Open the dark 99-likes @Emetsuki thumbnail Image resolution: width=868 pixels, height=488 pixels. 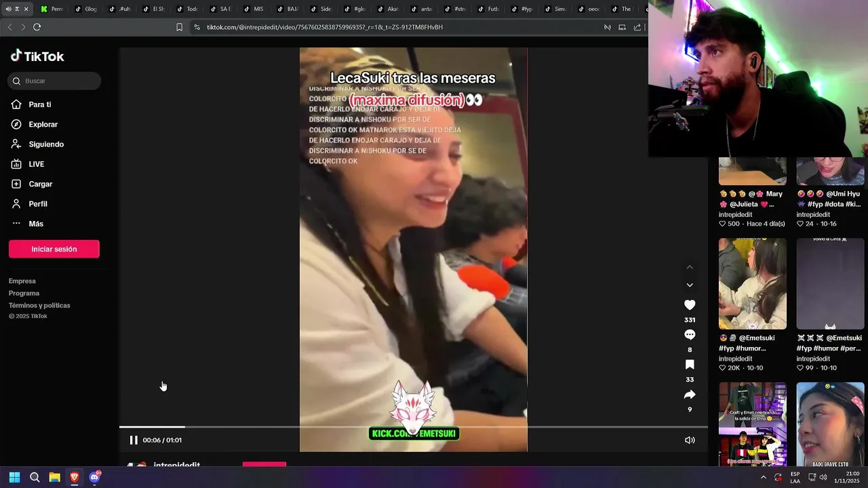[x=830, y=283]
